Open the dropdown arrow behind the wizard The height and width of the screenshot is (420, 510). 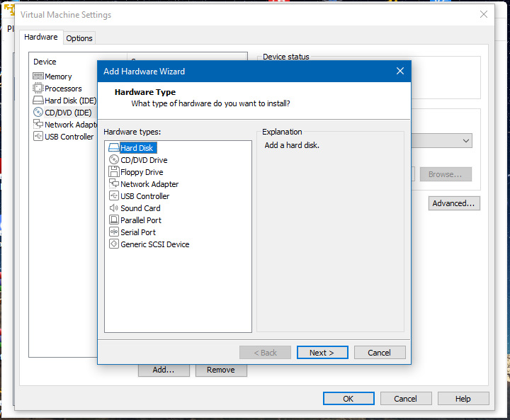[466, 141]
